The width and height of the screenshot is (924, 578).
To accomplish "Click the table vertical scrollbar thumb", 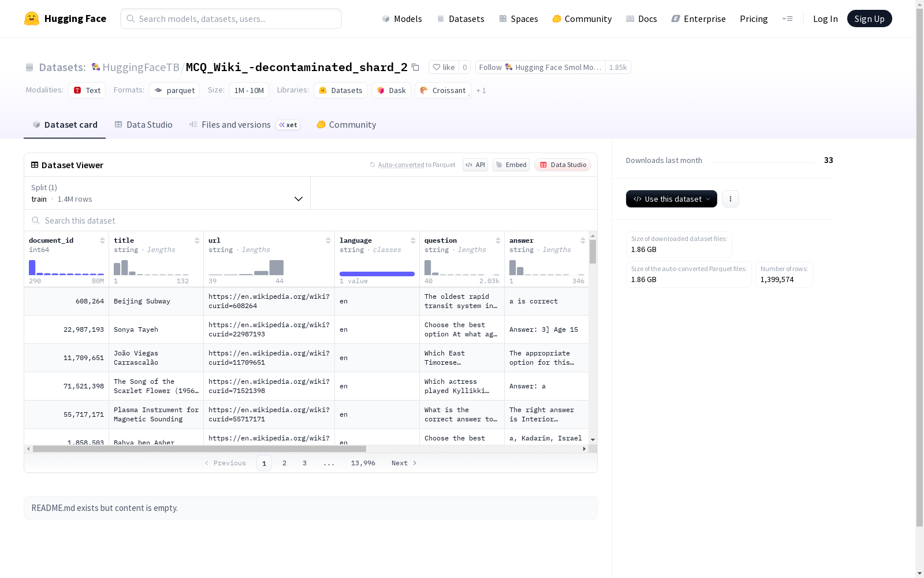I will click(x=593, y=252).
